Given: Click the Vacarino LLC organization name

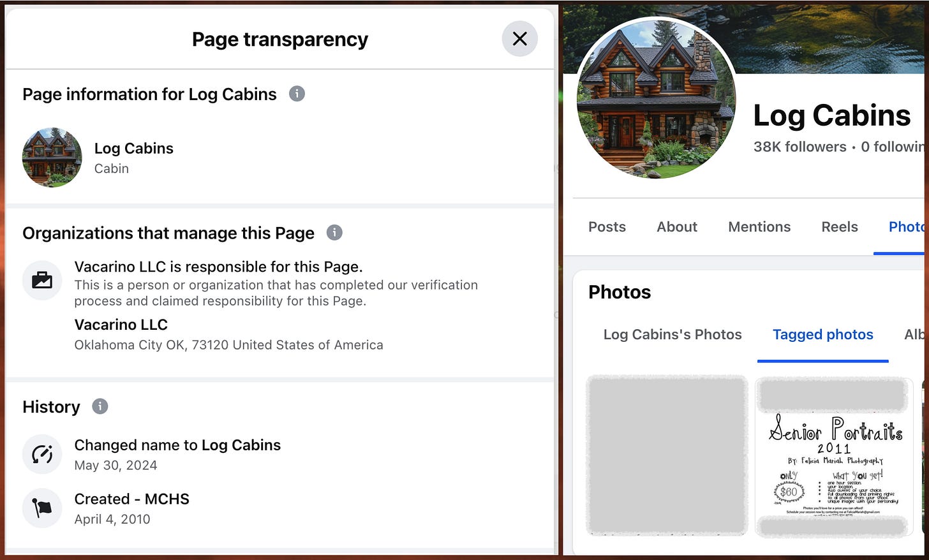Looking at the screenshot, I should [121, 325].
